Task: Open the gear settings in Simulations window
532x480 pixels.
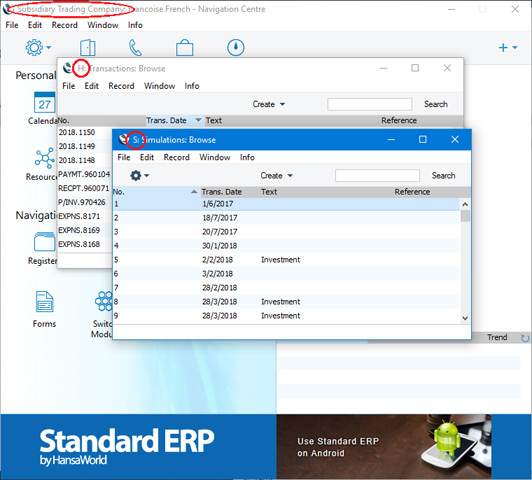Action: tap(135, 175)
